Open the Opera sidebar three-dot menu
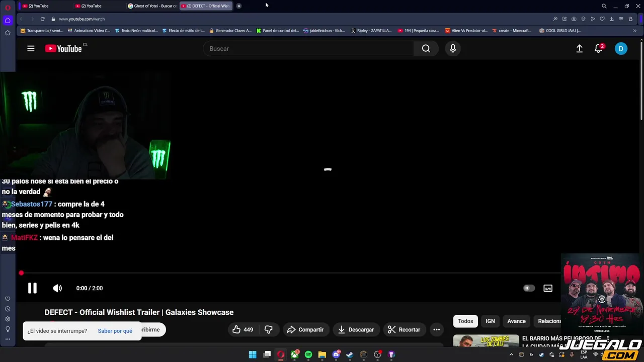The height and width of the screenshot is (362, 644). point(8,339)
